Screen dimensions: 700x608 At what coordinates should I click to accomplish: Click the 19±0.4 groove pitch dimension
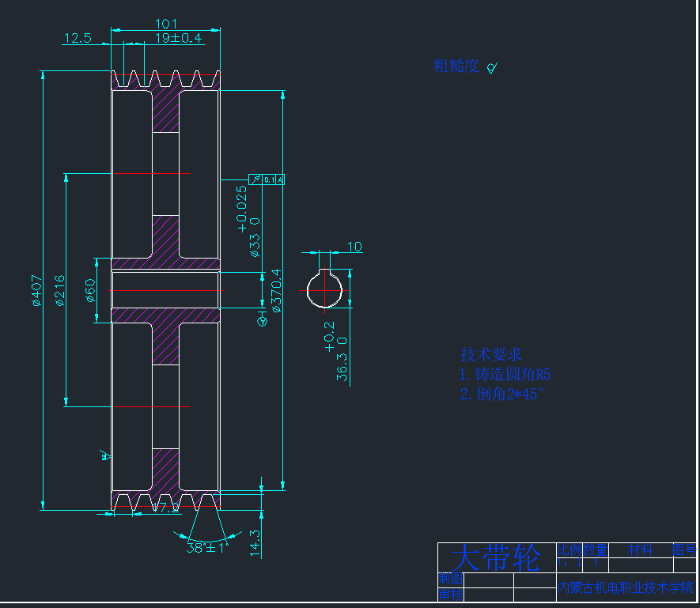(178, 38)
